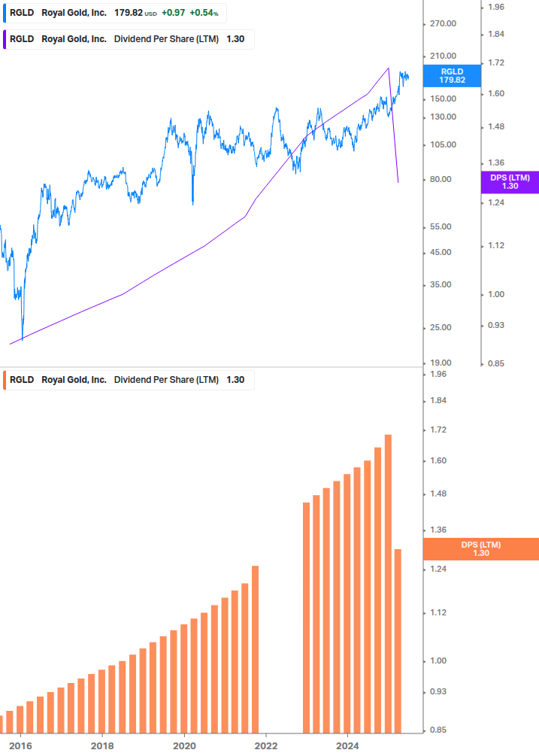Select the purple Dividend Per Share legend

tap(128, 39)
